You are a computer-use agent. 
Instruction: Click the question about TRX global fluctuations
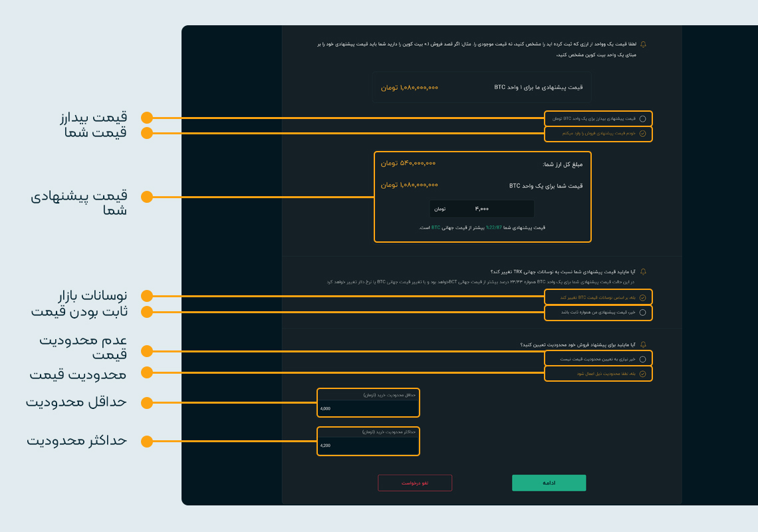coord(563,272)
